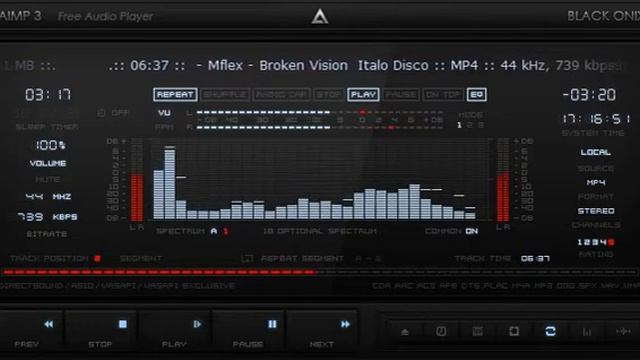Click TRACK TIME 06:37 value
640x360 pixels.
point(535,258)
